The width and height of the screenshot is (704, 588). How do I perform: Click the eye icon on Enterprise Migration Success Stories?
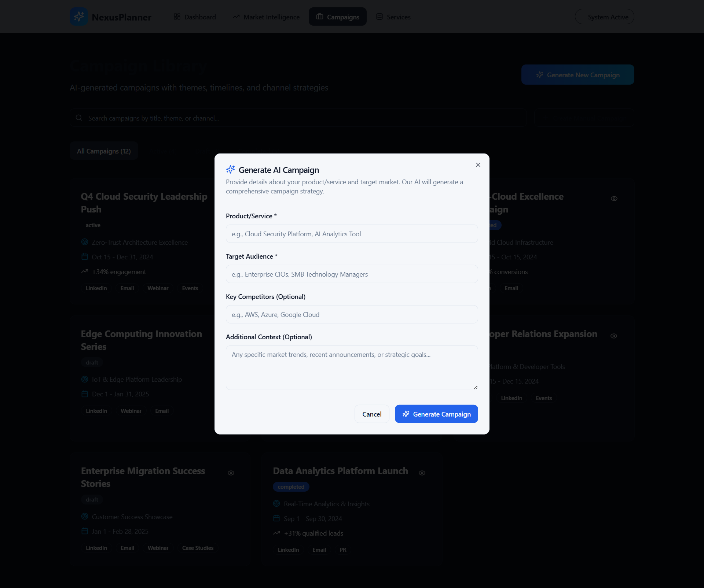pos(231,473)
